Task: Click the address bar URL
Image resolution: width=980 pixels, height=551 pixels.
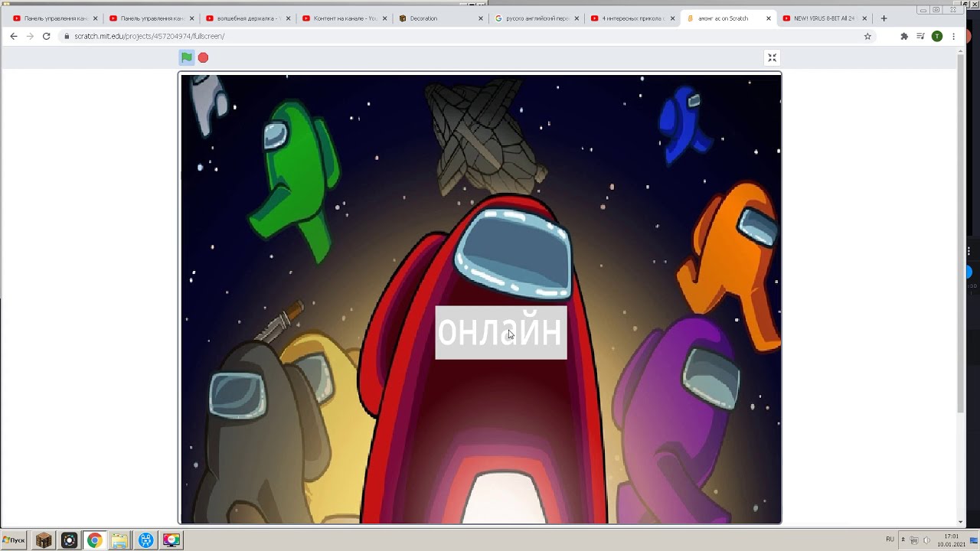Action: click(x=149, y=36)
